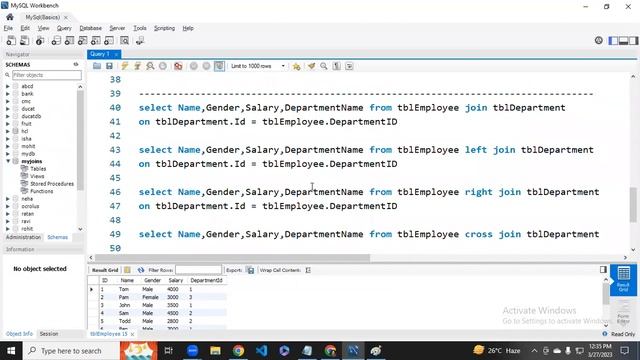Switch to the Session tab
Viewport: 640px width, 360px height.
tap(49, 334)
